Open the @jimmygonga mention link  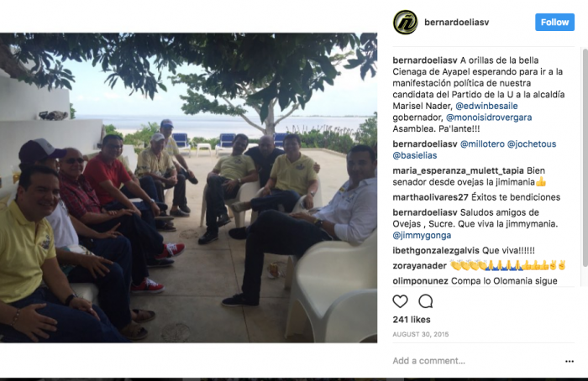coord(422,235)
